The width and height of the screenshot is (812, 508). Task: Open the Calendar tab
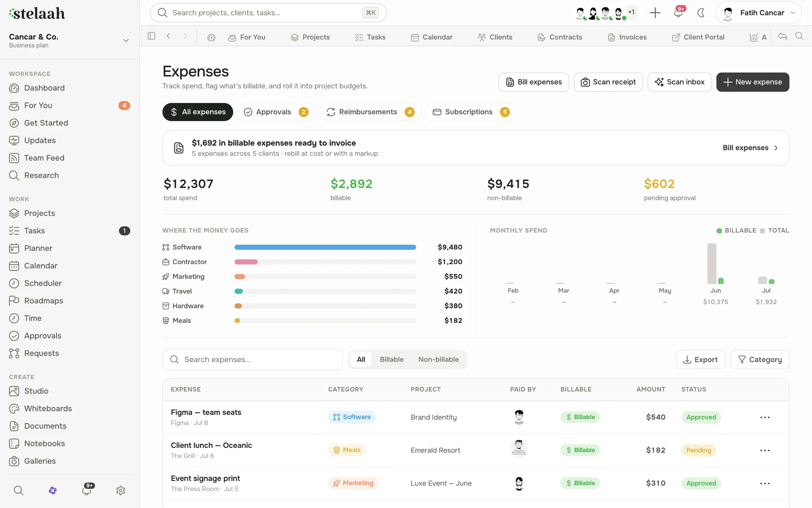[432, 37]
